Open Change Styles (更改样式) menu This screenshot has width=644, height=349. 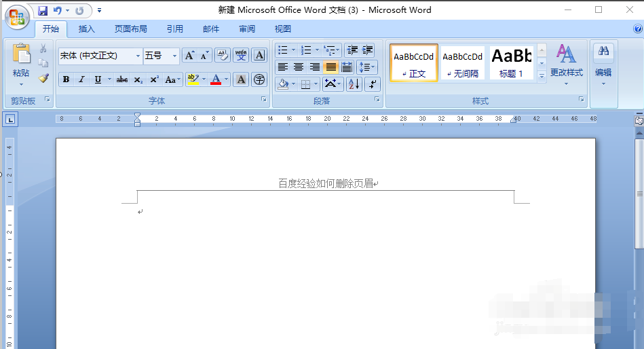567,64
